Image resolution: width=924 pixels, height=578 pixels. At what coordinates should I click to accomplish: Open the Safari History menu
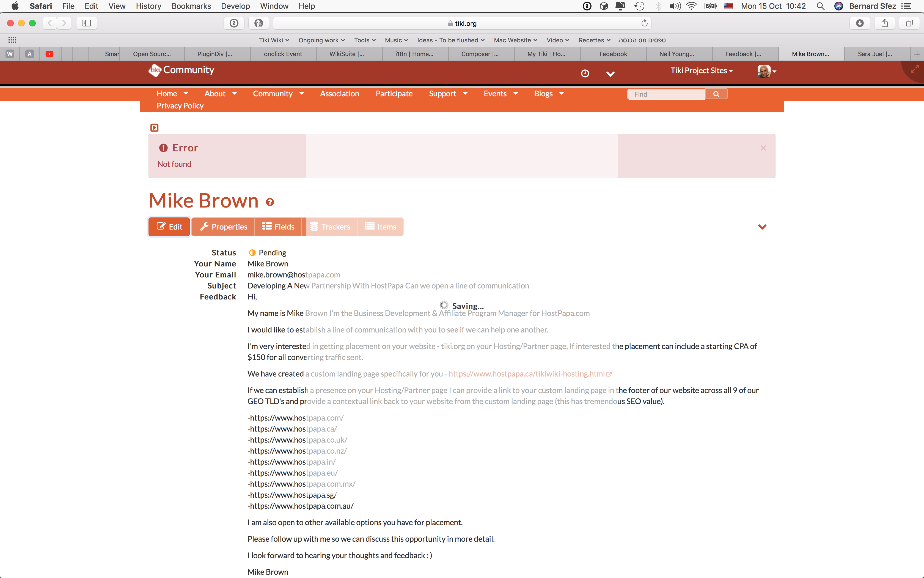pyautogui.click(x=148, y=6)
